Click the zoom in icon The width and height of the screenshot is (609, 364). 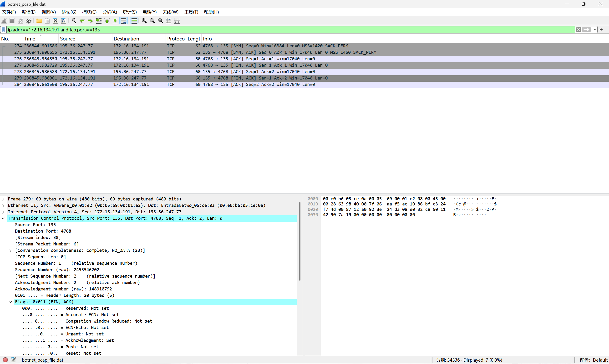point(144,21)
